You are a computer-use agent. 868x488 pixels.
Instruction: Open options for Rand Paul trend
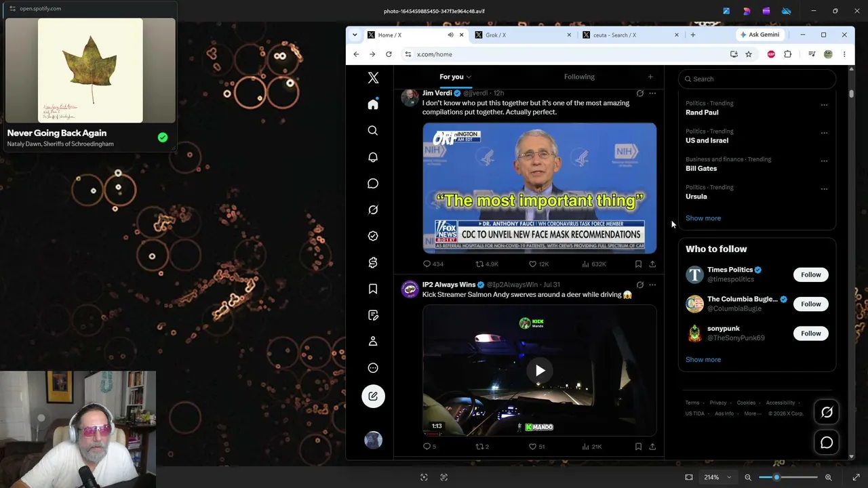[824, 105]
